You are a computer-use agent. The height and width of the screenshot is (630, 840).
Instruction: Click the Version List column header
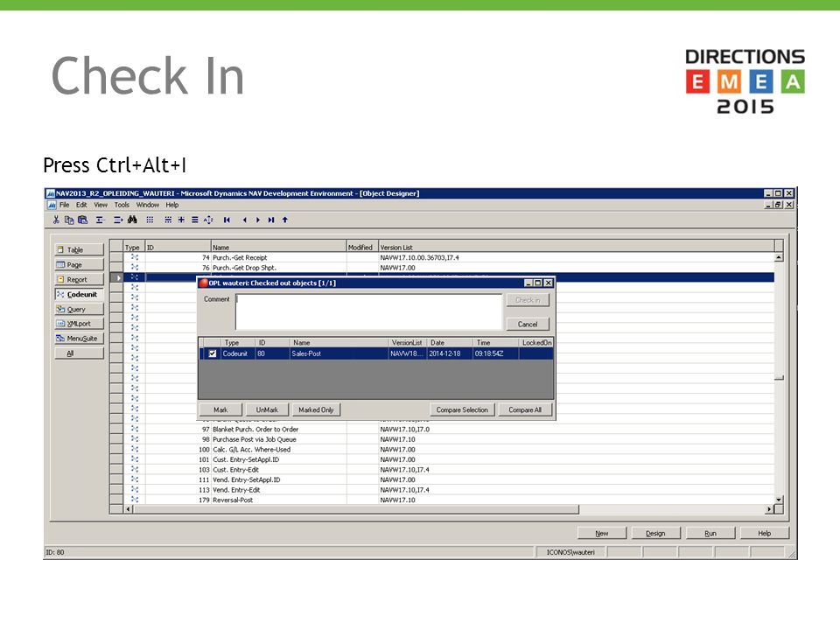tap(577, 247)
